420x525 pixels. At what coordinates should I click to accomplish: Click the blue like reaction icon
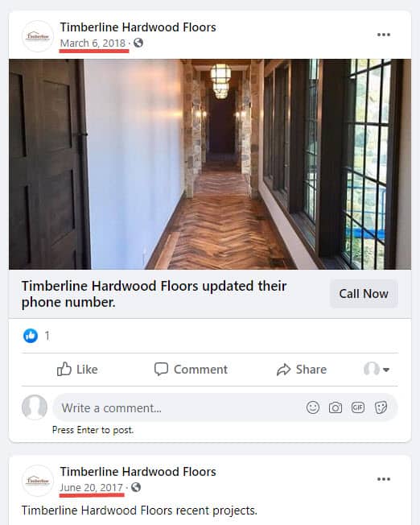point(31,336)
